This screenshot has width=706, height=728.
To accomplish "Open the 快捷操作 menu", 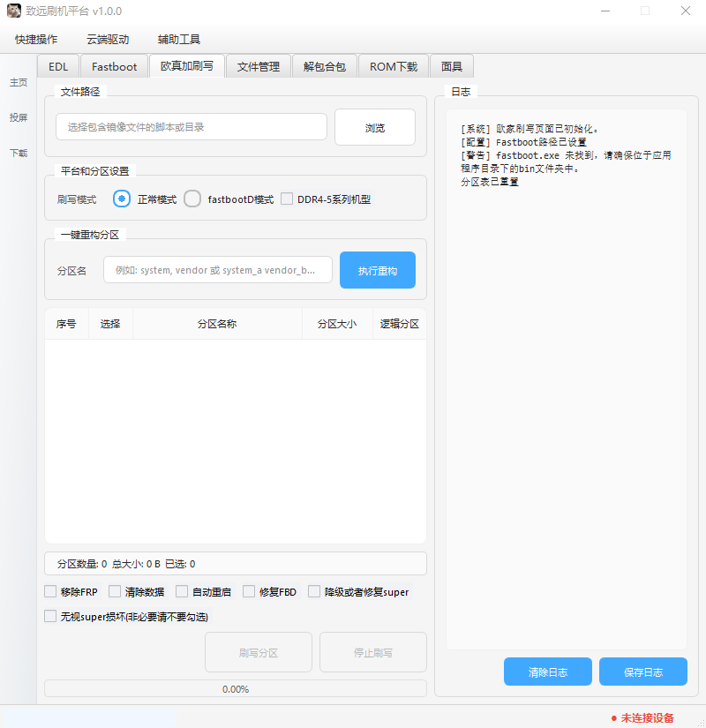I will (x=36, y=40).
